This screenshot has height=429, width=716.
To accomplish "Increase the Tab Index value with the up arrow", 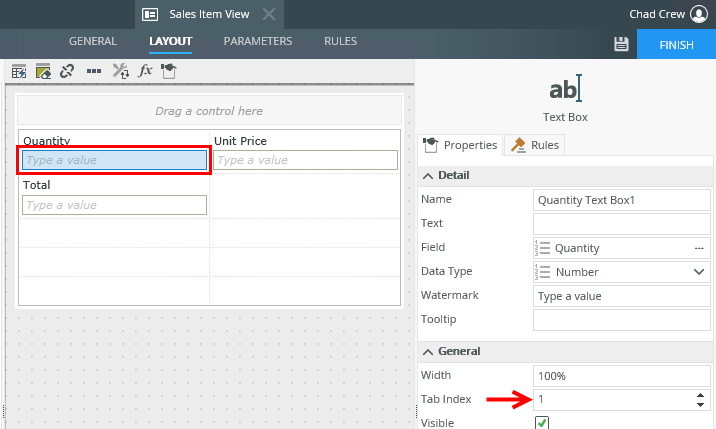I will [x=699, y=395].
